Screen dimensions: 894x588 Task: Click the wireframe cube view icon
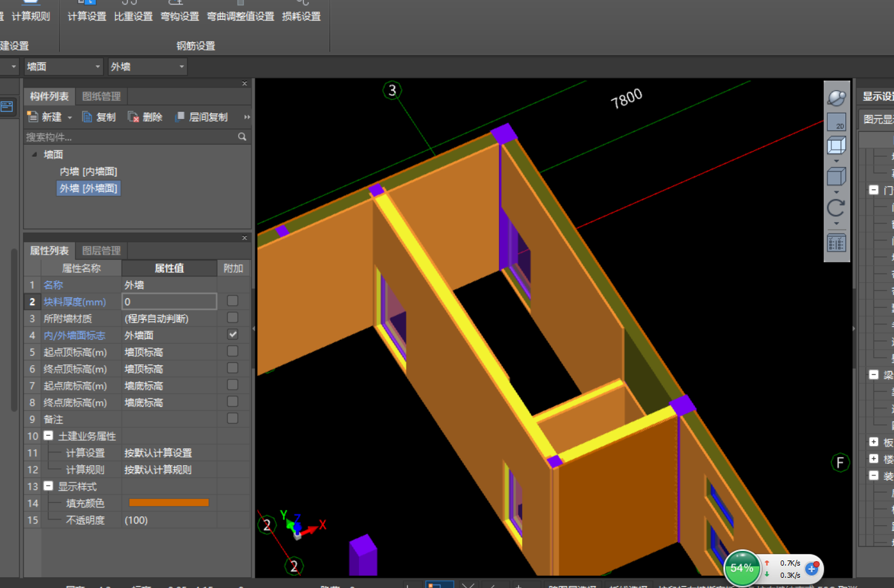point(836,145)
